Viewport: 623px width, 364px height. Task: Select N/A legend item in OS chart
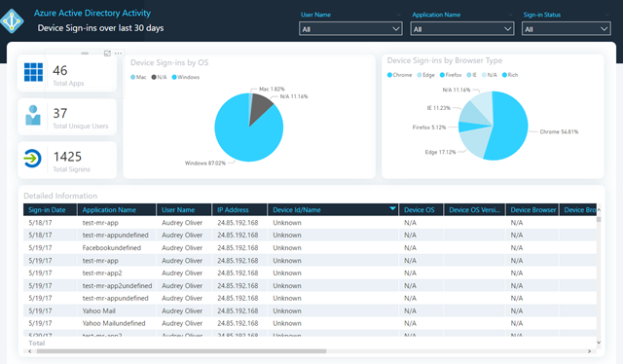tap(159, 77)
